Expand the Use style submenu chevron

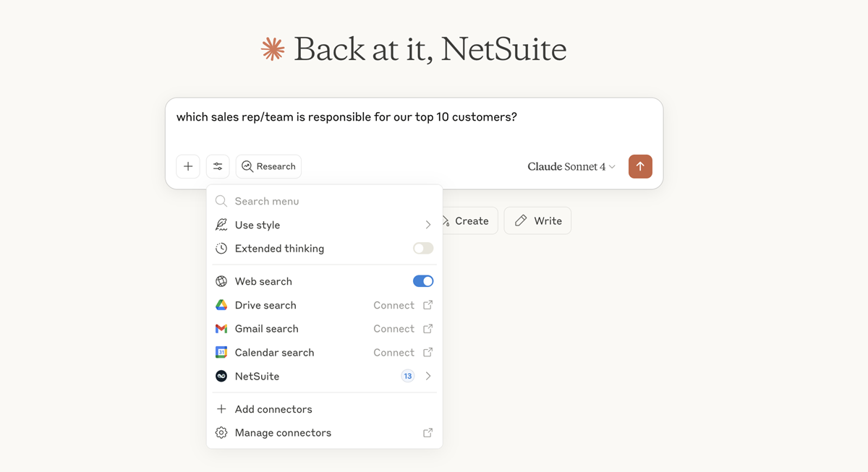pyautogui.click(x=427, y=225)
